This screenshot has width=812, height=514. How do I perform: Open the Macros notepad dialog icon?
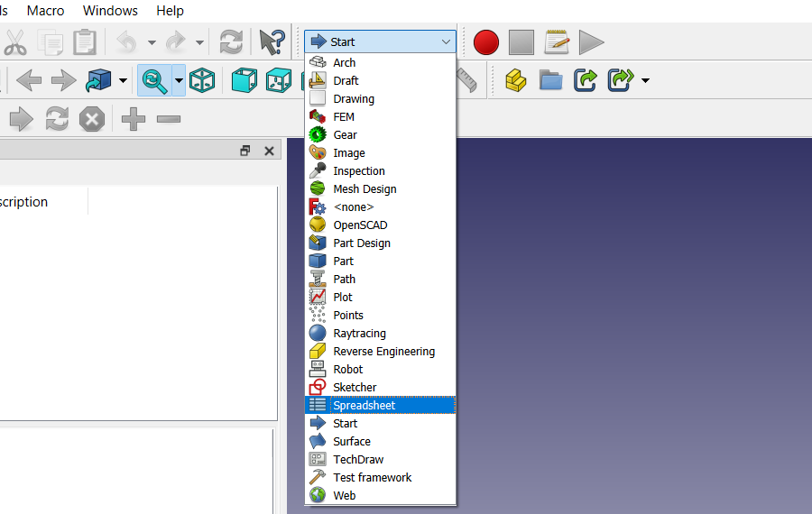[557, 42]
